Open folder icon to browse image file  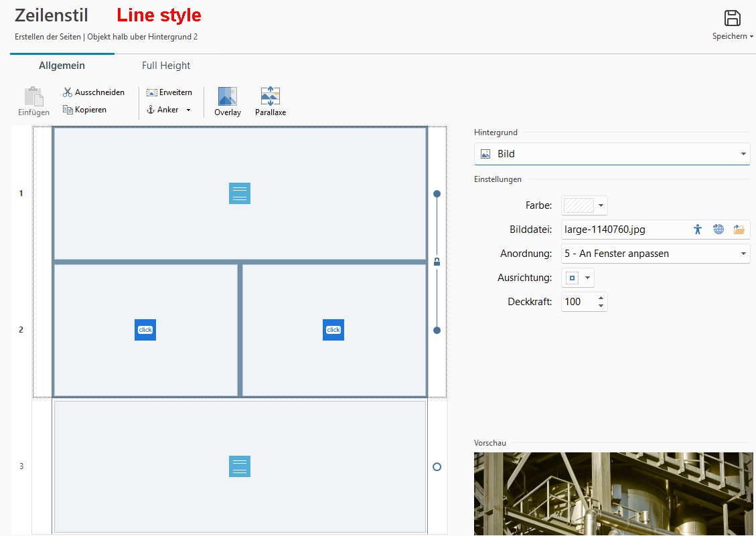pyautogui.click(x=739, y=230)
